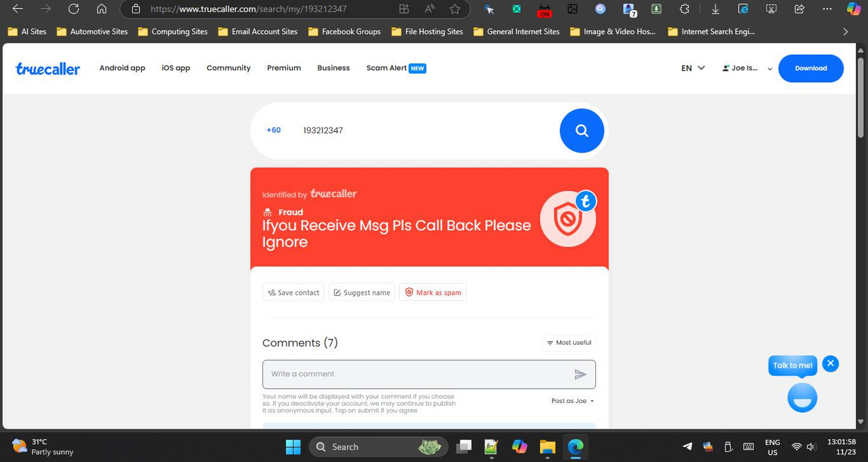This screenshot has width=868, height=462.
Task: Close the Talk to me chat bubble
Action: click(831, 364)
